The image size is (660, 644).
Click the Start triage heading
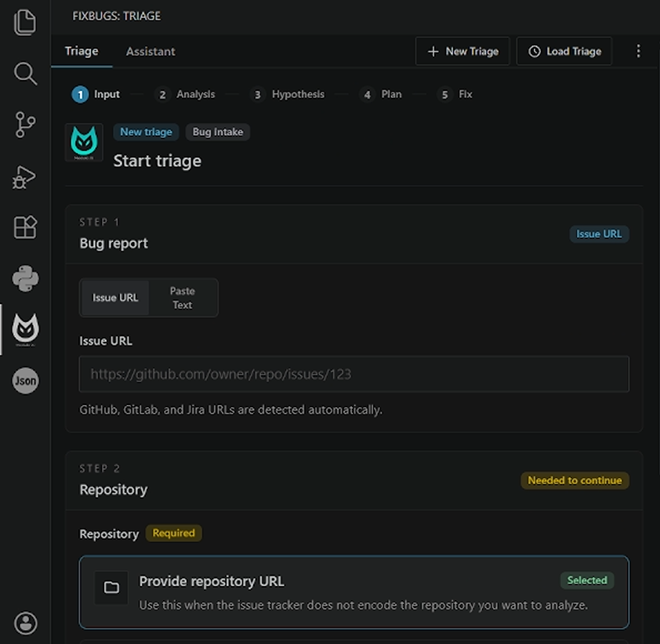(x=158, y=161)
